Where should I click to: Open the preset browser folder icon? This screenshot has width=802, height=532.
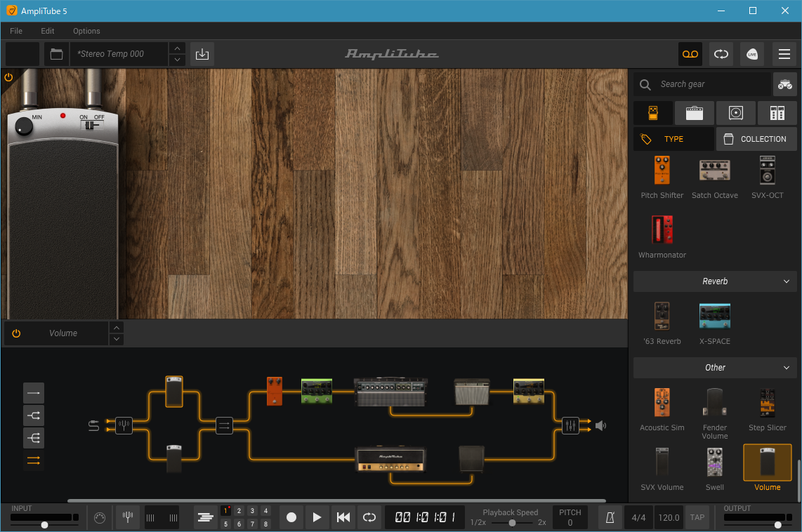(x=56, y=54)
